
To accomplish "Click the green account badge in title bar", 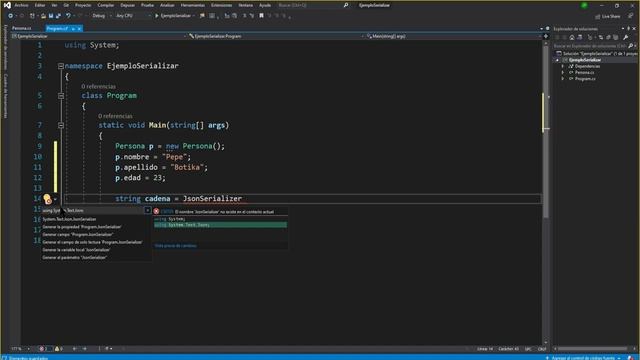I will 584,5.
